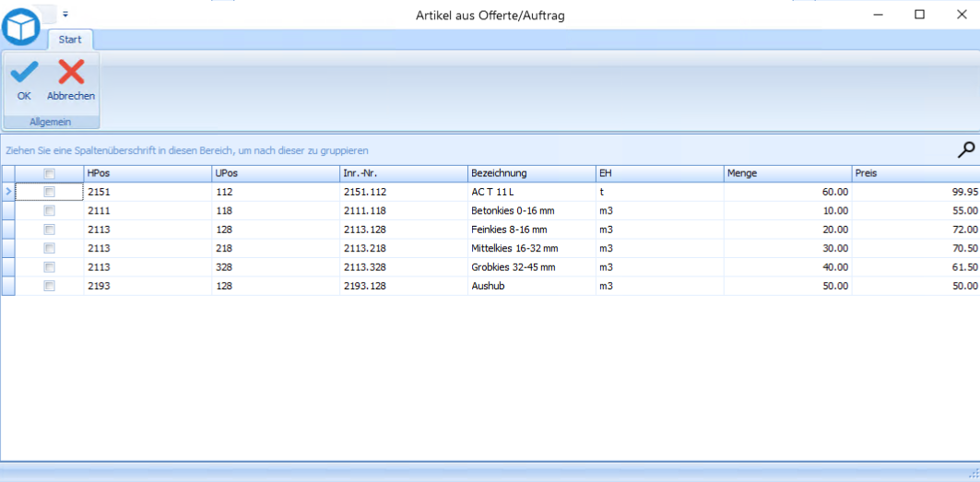Click quantity cell 60.00
Screen dimensions: 980x482
click(x=788, y=192)
